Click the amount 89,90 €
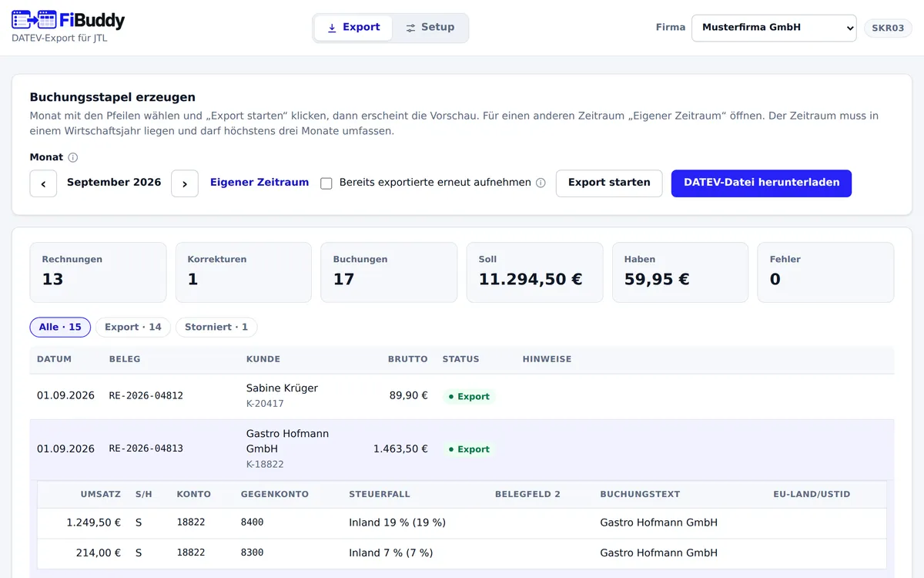The image size is (924, 578). [x=409, y=395]
